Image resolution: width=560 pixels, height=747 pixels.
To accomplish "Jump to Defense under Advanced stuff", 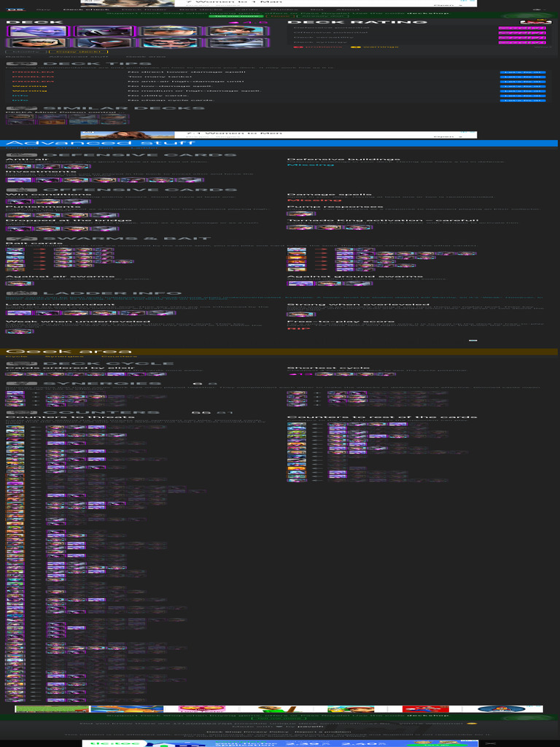I will (21, 148).
